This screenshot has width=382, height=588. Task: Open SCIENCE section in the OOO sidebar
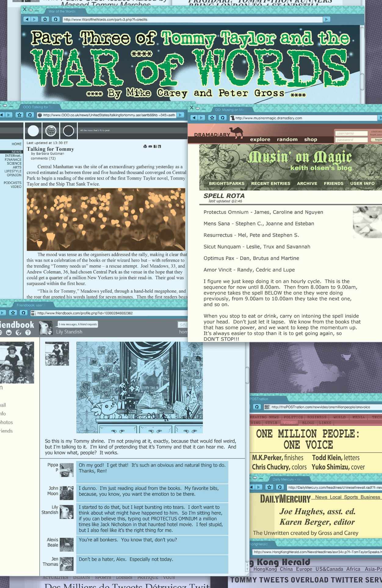(x=14, y=163)
